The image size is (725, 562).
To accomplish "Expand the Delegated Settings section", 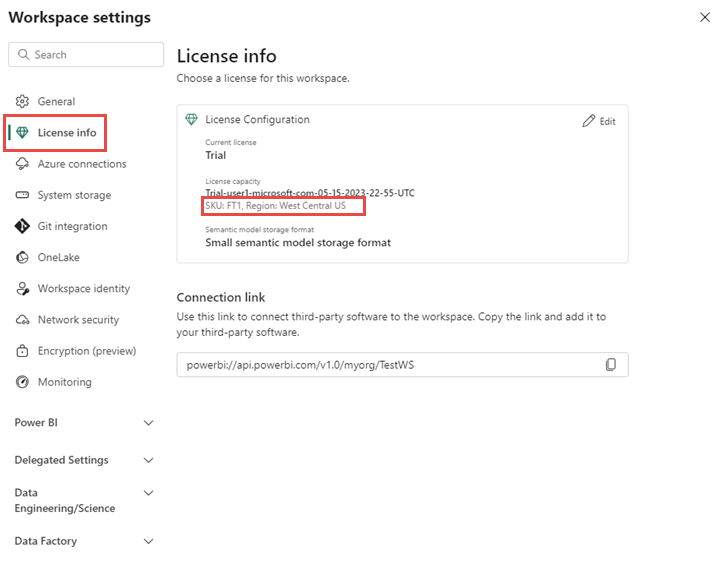I will coord(149,460).
